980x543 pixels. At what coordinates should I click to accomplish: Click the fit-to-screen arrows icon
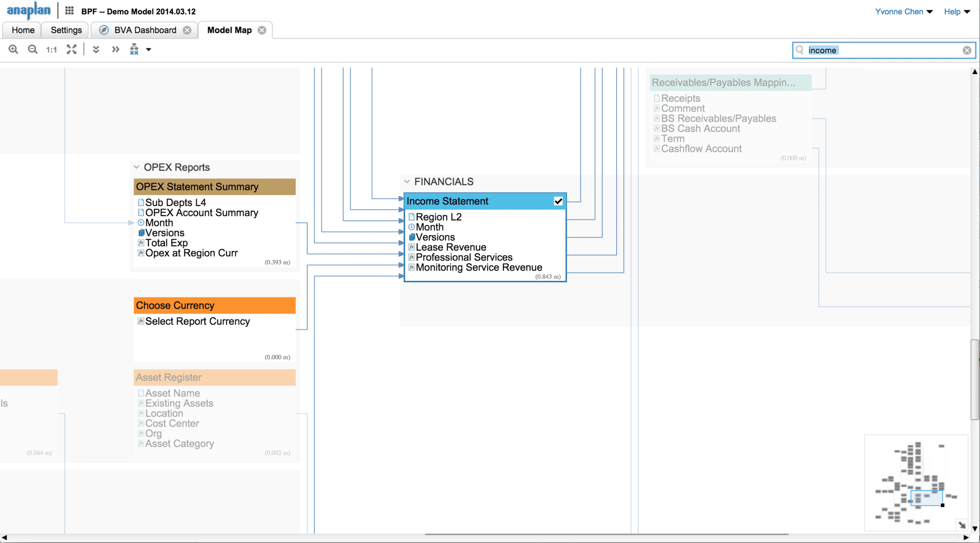(71, 49)
